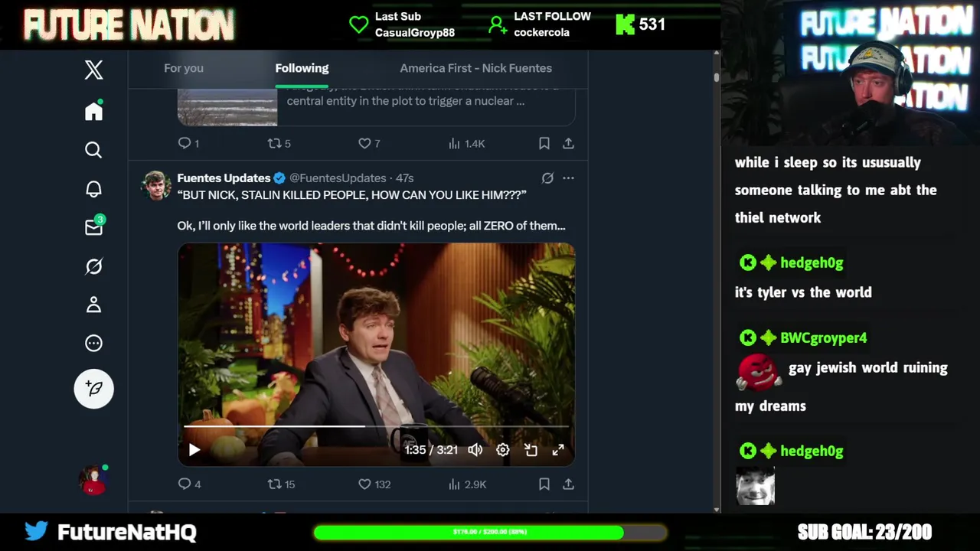
Task: Bookmark the upper post
Action: tap(544, 143)
